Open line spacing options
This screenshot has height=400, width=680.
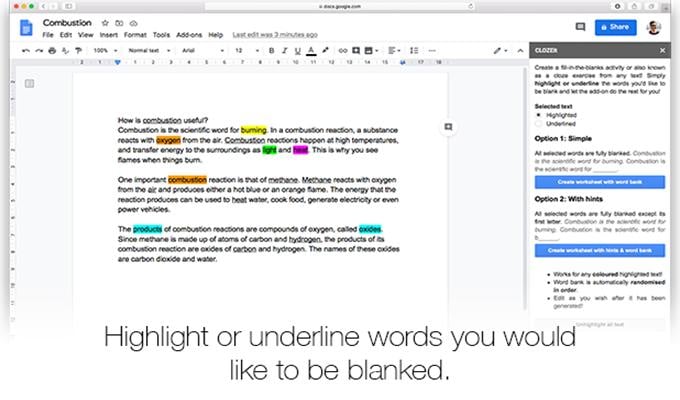(414, 51)
